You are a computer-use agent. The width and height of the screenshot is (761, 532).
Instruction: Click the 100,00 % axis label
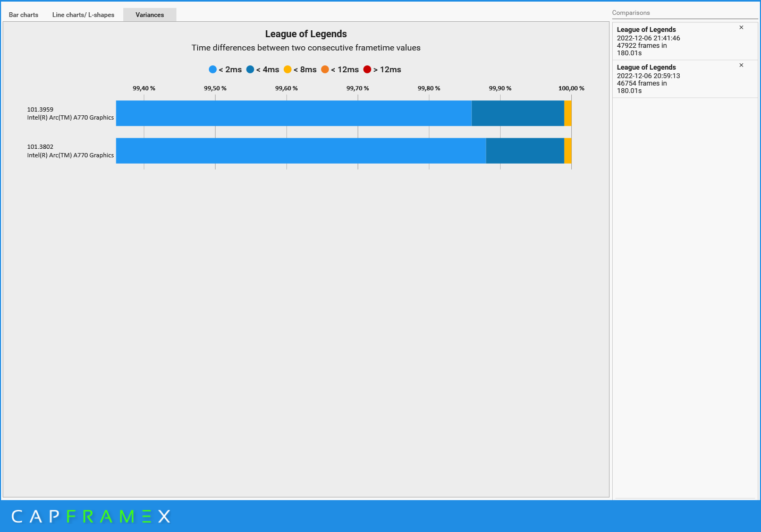click(571, 88)
